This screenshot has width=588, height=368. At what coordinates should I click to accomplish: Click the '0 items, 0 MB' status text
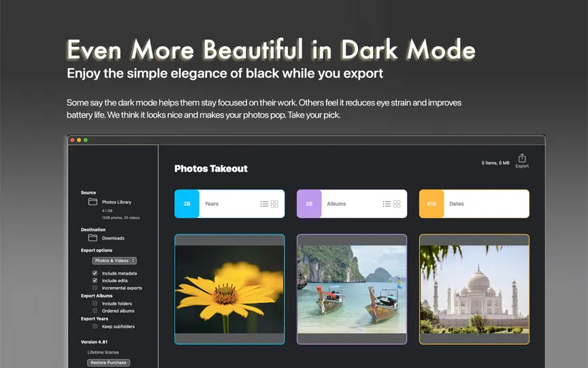click(495, 163)
